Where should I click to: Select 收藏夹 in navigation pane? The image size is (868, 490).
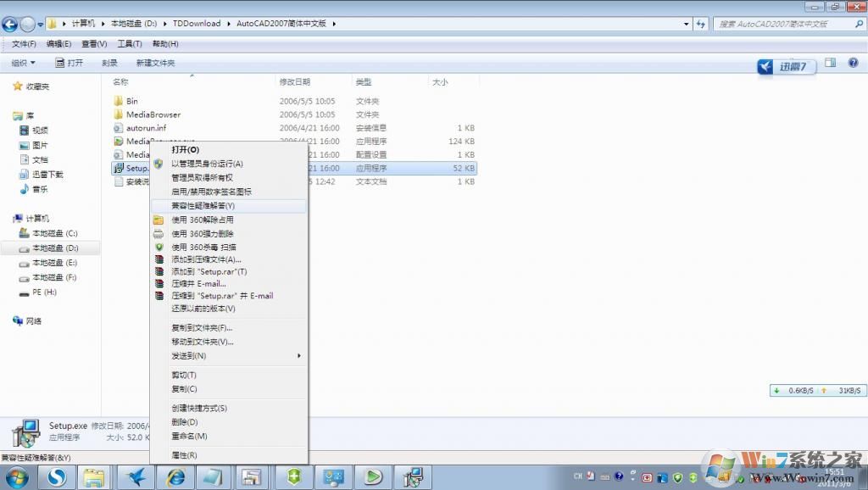(31, 86)
